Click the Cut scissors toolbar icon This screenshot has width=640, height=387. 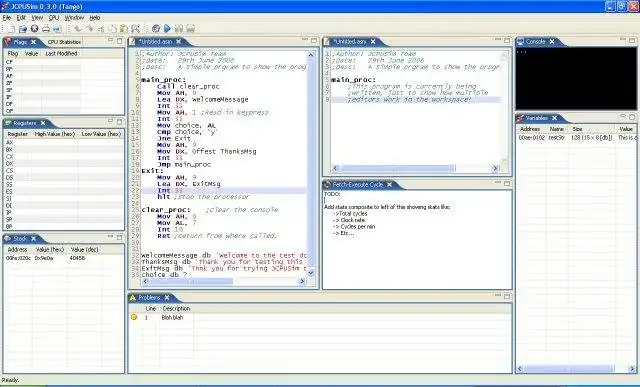(100, 29)
